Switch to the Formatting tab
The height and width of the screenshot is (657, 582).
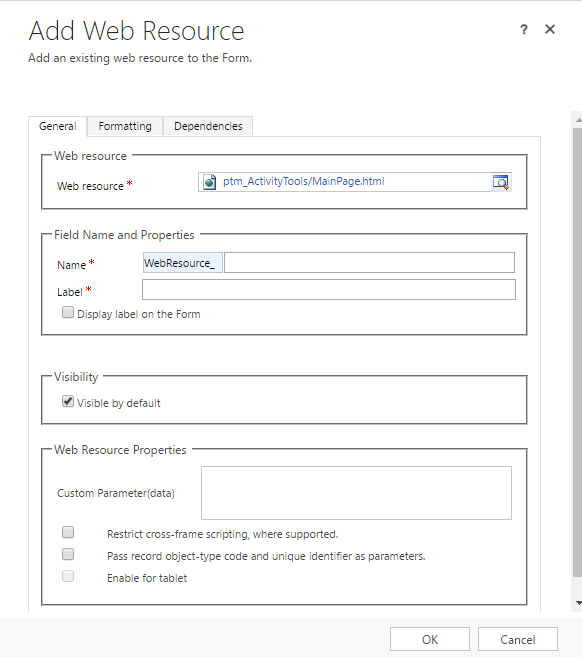[x=125, y=126]
